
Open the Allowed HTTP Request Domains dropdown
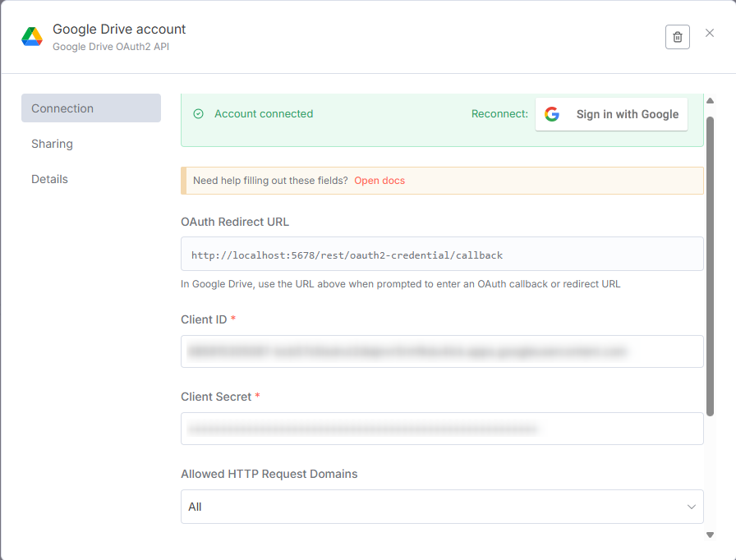pyautogui.click(x=442, y=507)
